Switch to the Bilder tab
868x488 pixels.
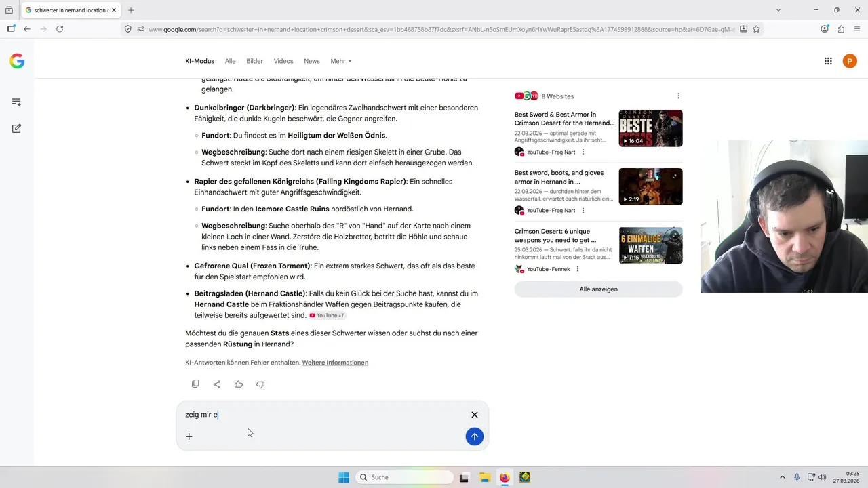[x=255, y=61]
